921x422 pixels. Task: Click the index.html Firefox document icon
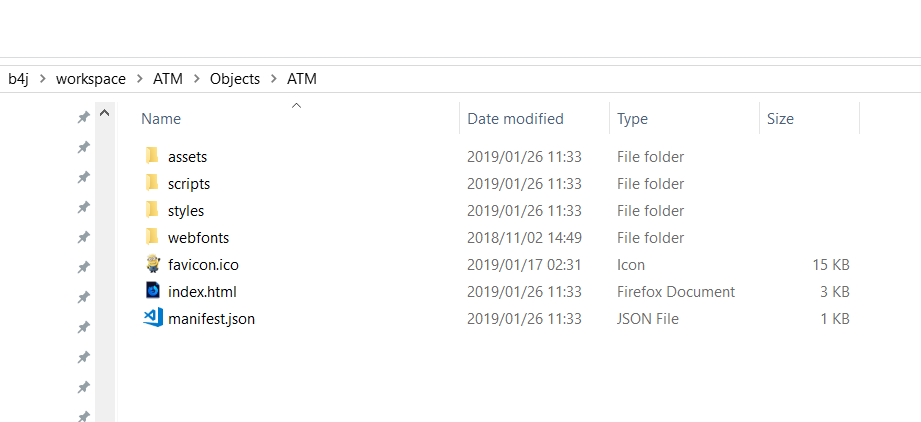pos(152,291)
